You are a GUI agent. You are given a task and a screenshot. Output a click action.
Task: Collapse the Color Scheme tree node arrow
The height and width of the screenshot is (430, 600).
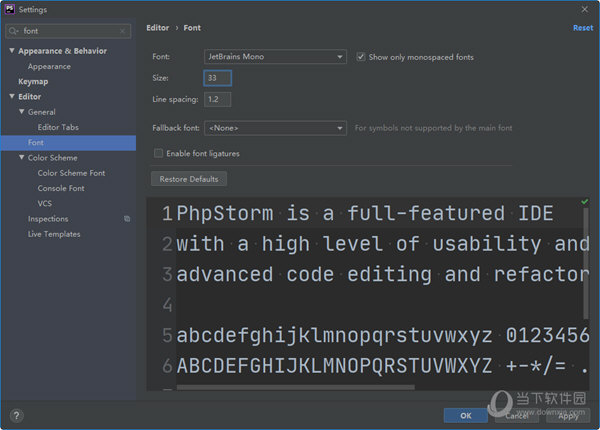click(21, 158)
